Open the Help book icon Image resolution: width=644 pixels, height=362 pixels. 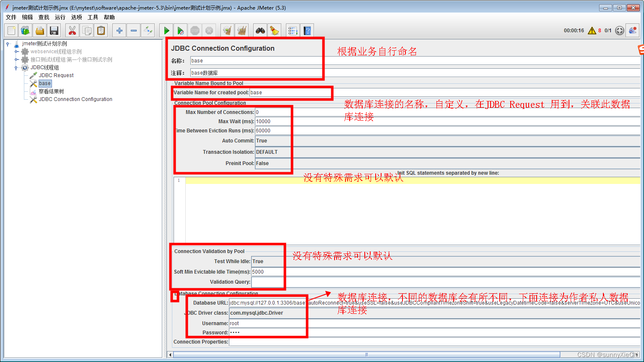pos(307,31)
